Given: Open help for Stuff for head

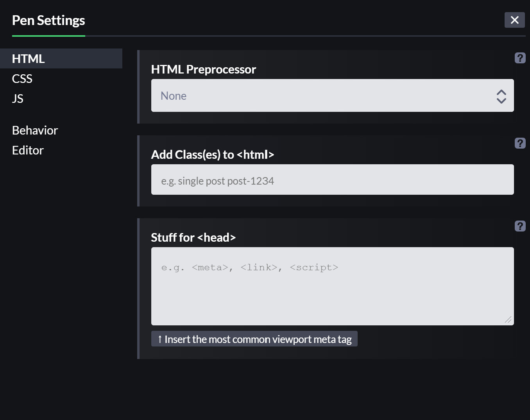Looking at the screenshot, I should click(x=520, y=226).
